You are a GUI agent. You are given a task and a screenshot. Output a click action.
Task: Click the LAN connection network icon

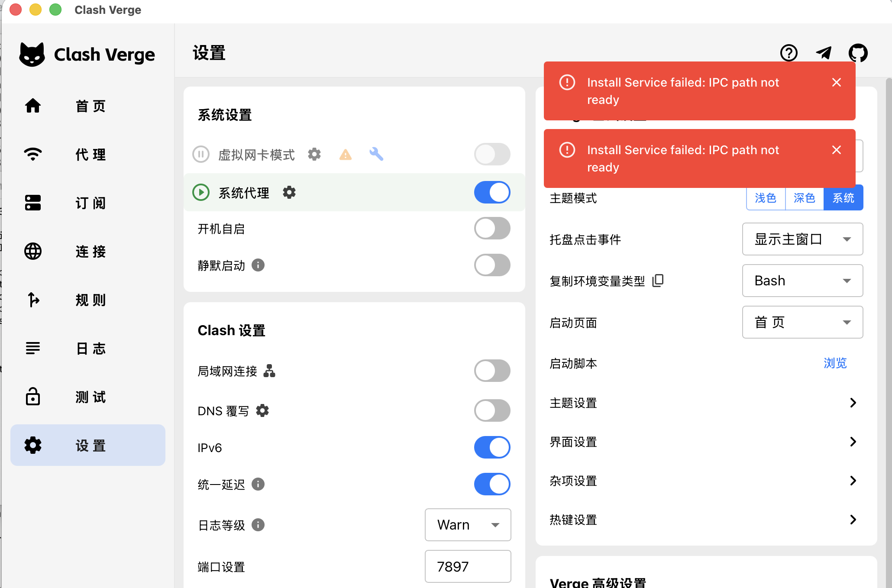[269, 371]
